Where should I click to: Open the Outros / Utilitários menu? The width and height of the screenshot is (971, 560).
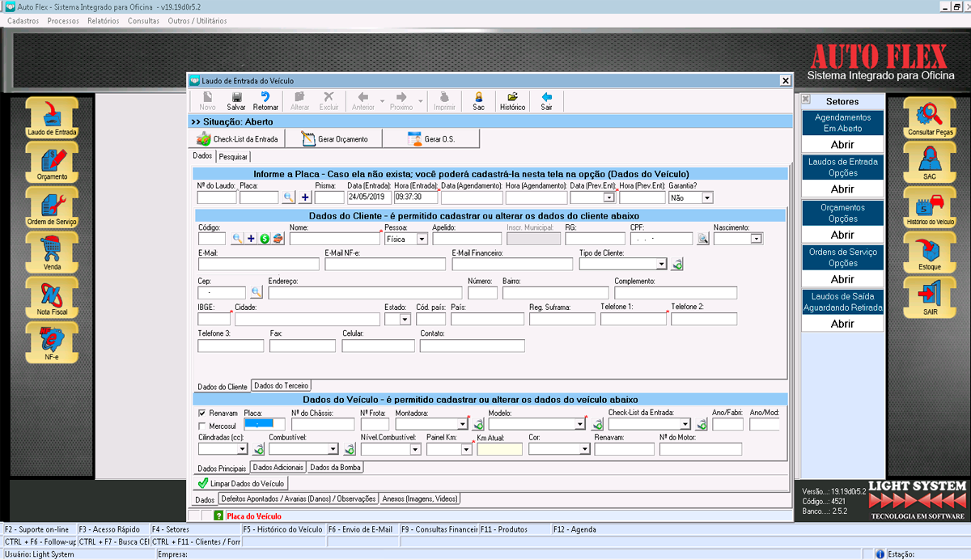click(x=197, y=20)
